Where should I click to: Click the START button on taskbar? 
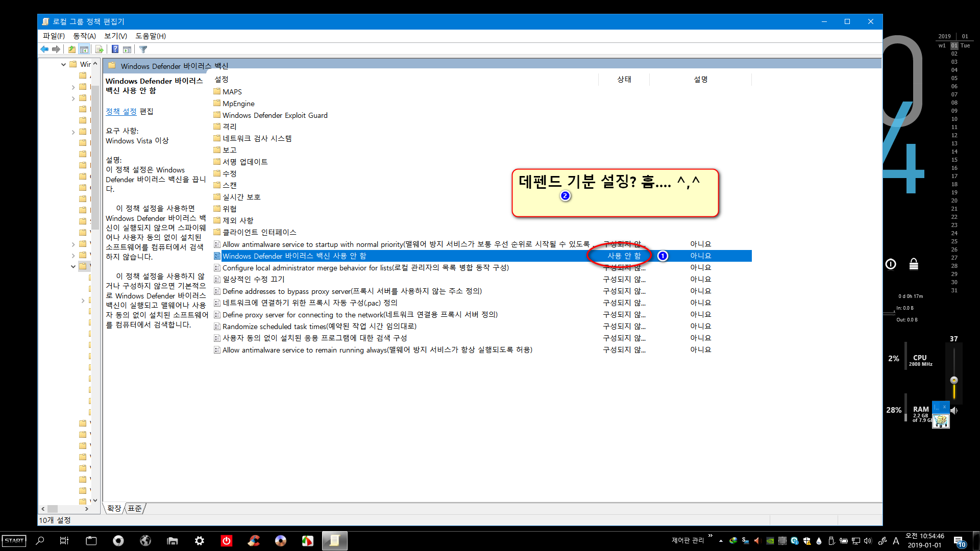[14, 541]
